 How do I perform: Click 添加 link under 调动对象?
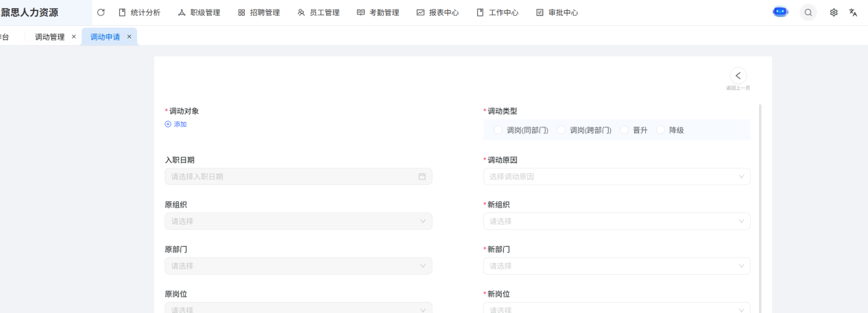176,125
